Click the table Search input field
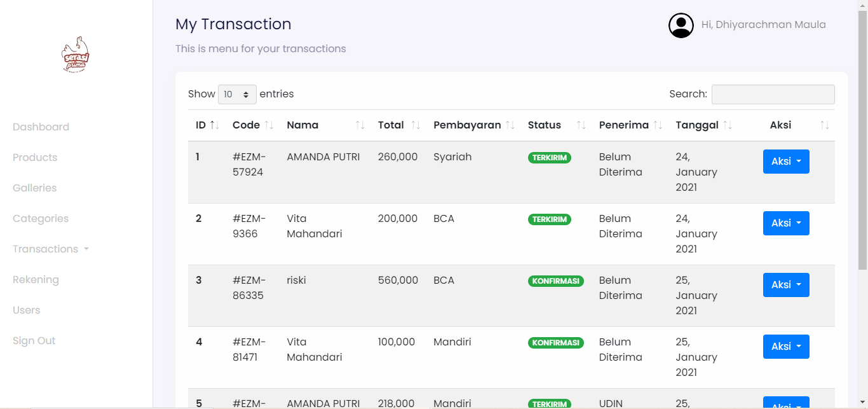The height and width of the screenshot is (409, 868). coord(773,94)
